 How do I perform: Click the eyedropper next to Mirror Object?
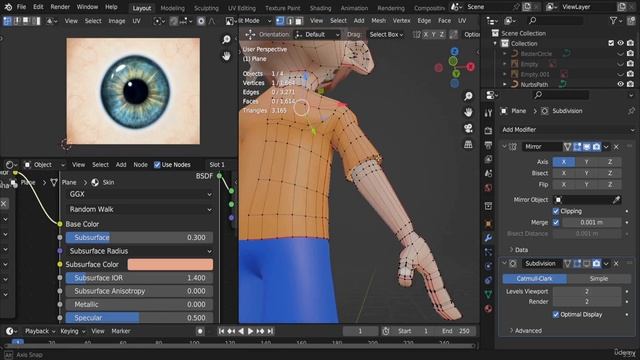pos(616,200)
